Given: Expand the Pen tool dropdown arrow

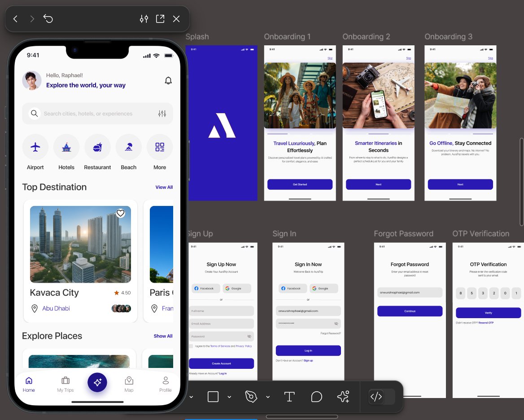Looking at the screenshot, I should point(268,397).
